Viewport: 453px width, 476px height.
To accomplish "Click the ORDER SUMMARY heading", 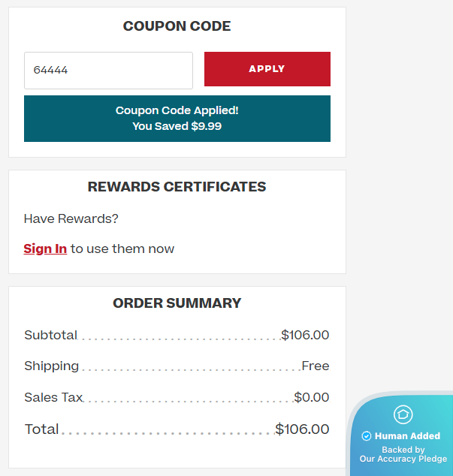I will [x=177, y=303].
